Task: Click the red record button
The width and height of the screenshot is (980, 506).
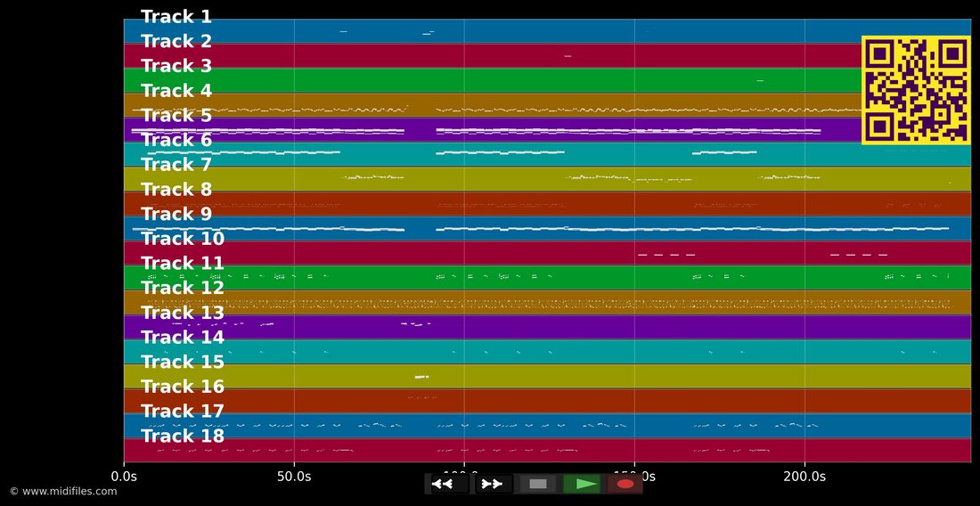Action: tap(625, 484)
